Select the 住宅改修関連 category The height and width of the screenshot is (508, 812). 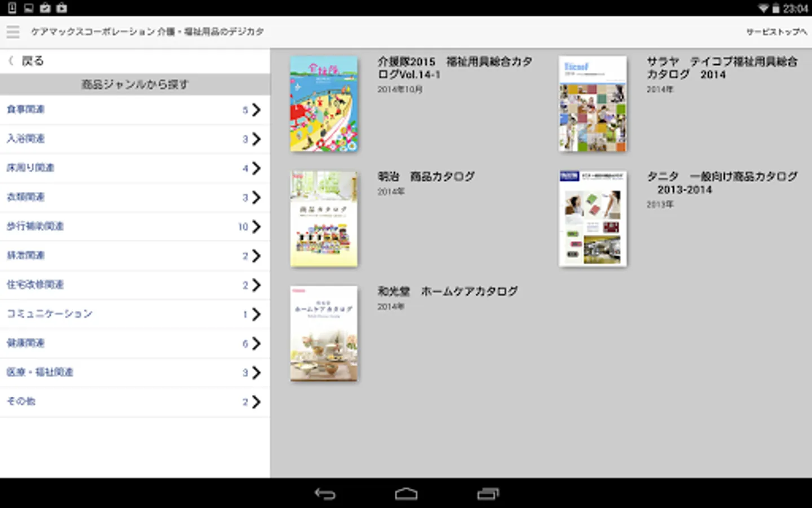coord(135,285)
